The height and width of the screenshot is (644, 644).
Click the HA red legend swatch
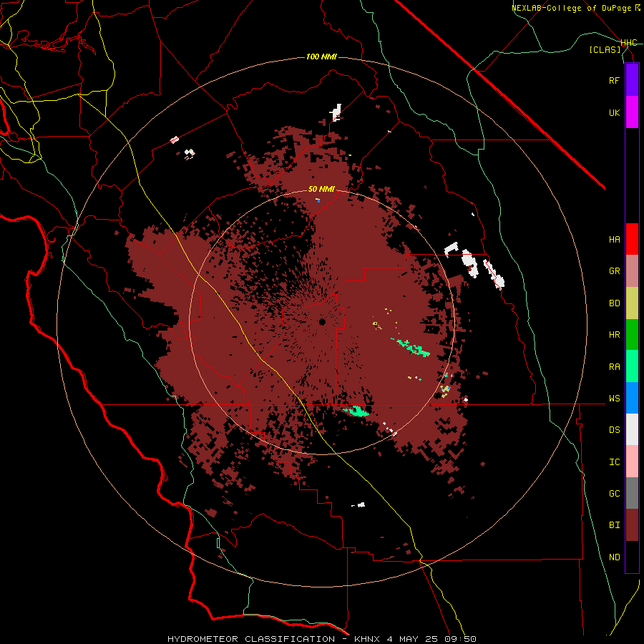coord(632,239)
